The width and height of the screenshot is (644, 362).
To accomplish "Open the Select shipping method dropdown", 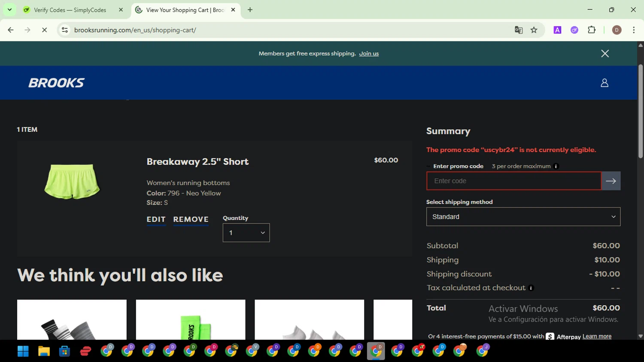I will [523, 217].
